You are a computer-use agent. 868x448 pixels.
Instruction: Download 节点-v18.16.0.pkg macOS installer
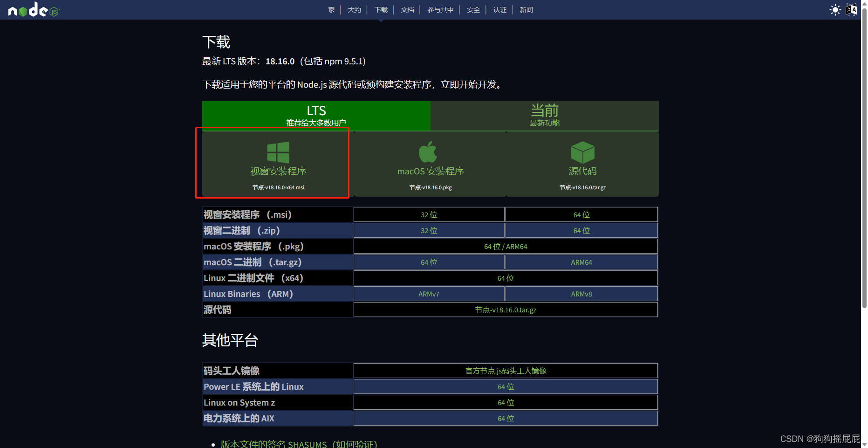(x=431, y=187)
